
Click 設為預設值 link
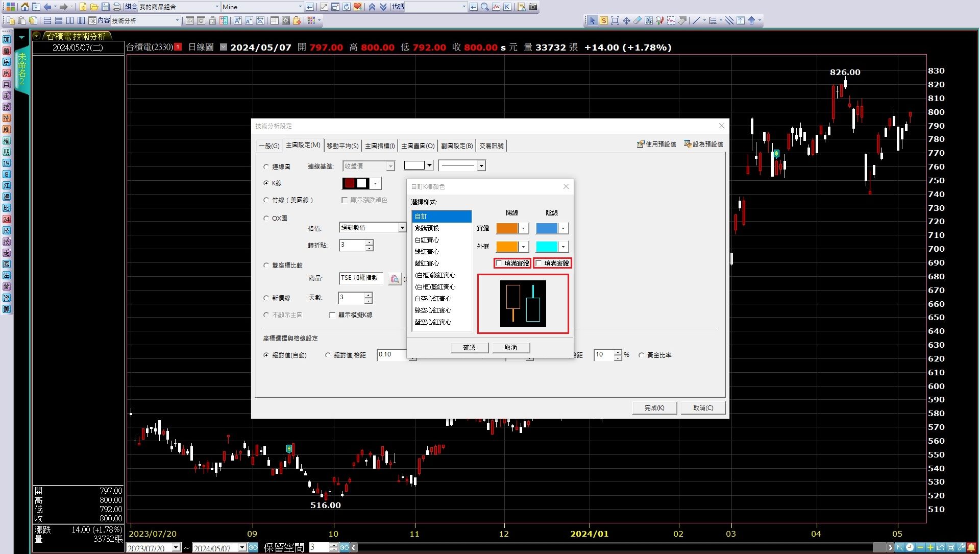[703, 144]
